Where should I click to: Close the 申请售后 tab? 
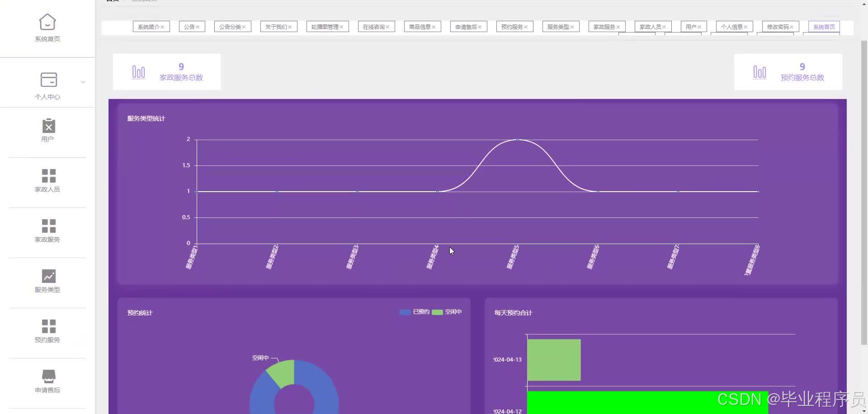pyautogui.click(x=480, y=27)
